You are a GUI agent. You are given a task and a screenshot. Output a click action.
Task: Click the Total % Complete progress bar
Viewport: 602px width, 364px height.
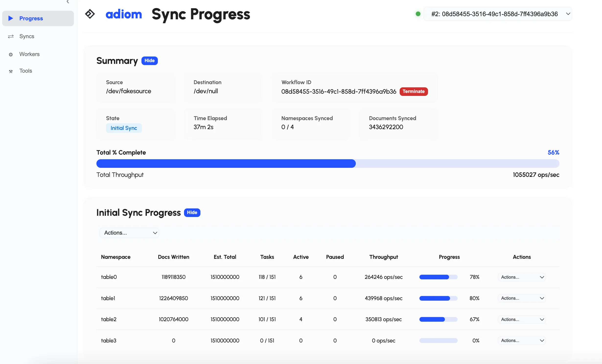tap(328, 163)
